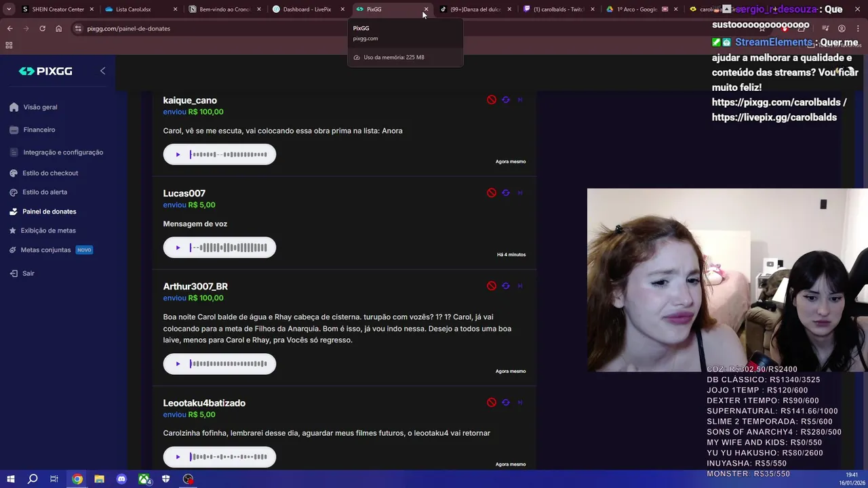Open the browser three-dot menu
Image resolution: width=868 pixels, height=488 pixels.
(x=858, y=28)
